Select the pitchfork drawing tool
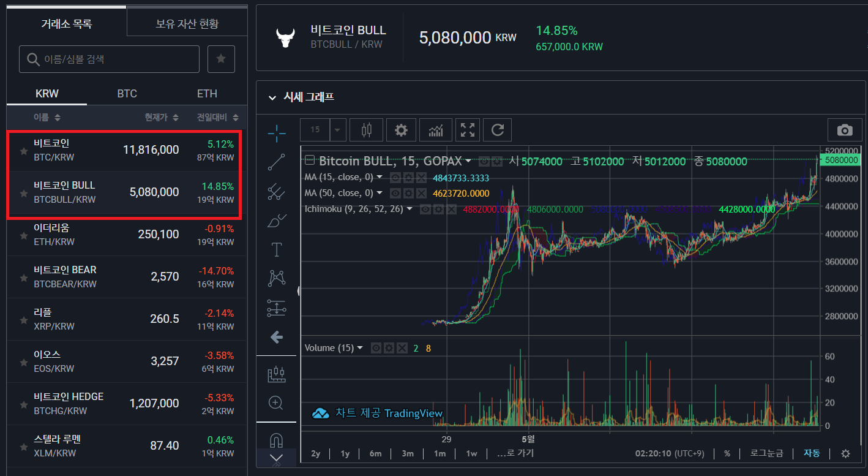 tap(277, 191)
